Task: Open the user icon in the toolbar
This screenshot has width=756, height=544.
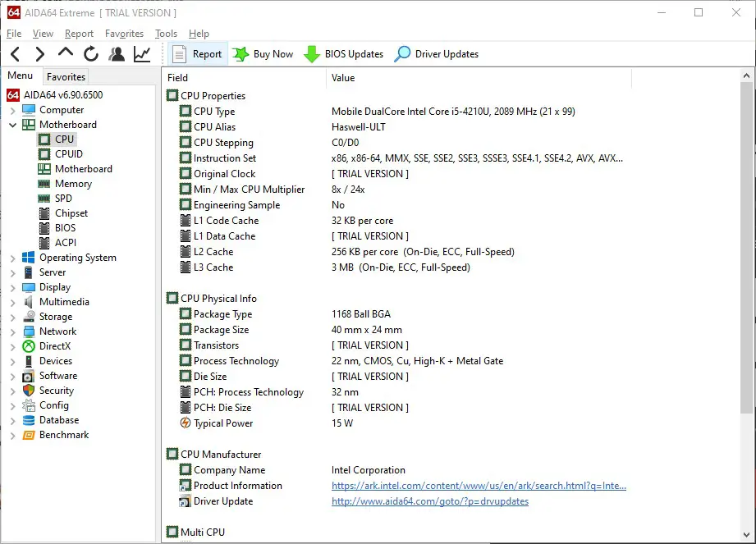Action: click(x=117, y=54)
